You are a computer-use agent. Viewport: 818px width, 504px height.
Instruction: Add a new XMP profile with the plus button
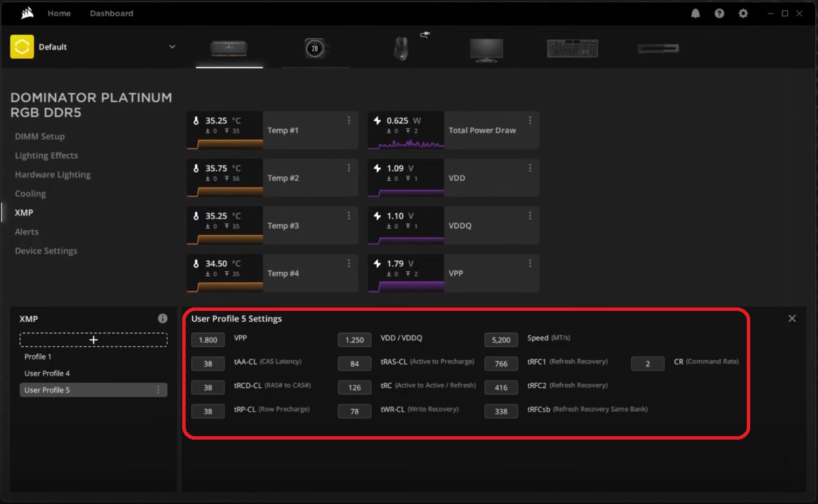click(x=93, y=339)
